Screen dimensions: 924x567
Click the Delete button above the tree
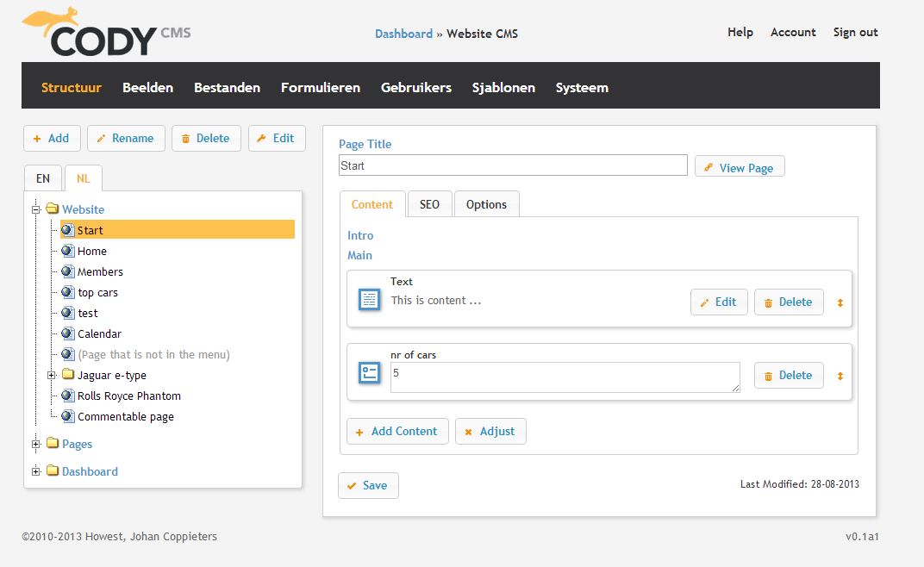tap(206, 138)
